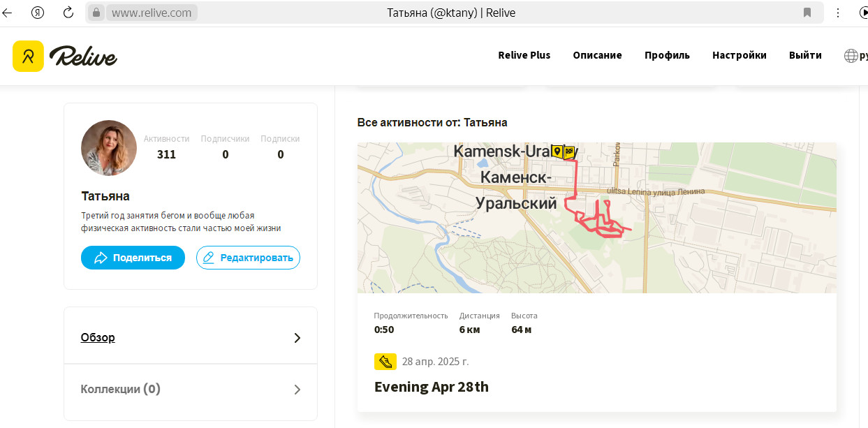Expand the Коллекции (0) chevron arrow

297,390
